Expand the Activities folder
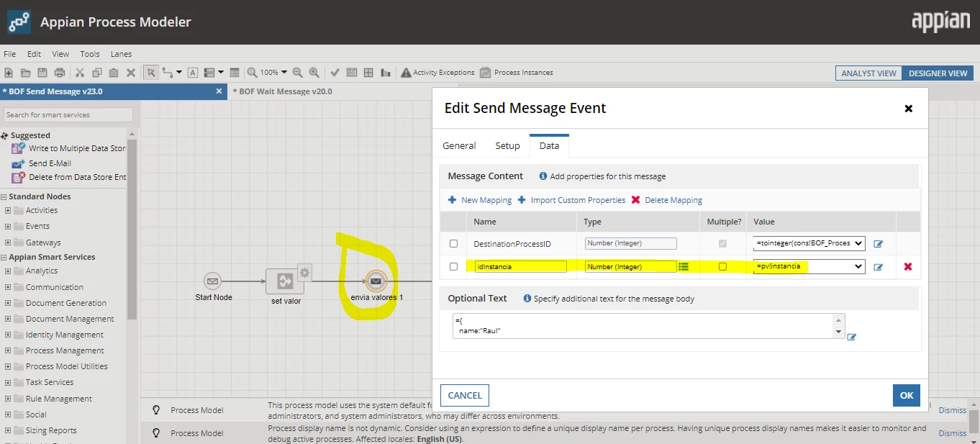 point(8,210)
